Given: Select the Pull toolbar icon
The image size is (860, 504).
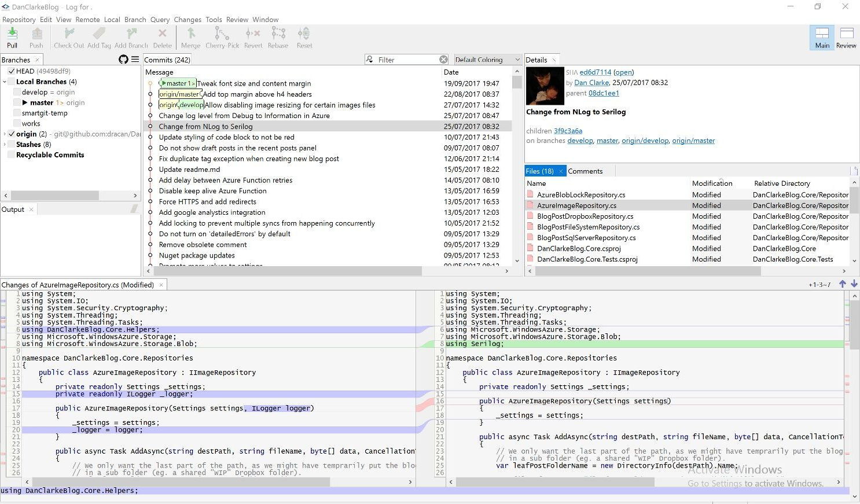Looking at the screenshot, I should point(12,37).
